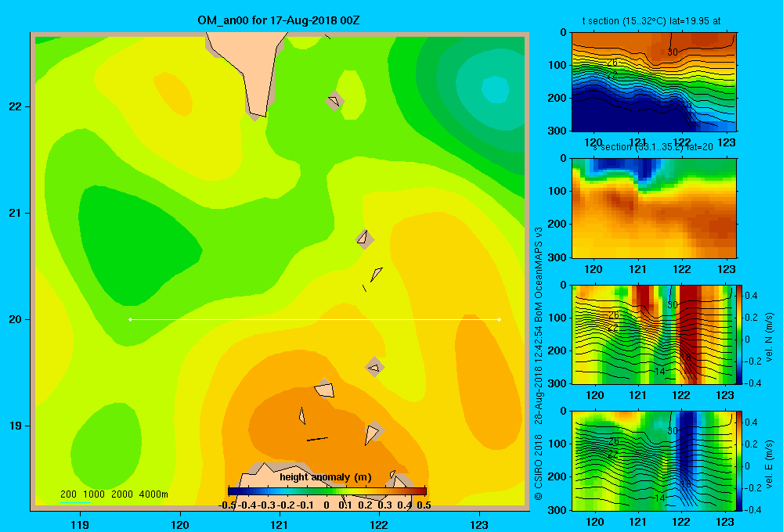Click the 'vel. N (m/s)' axis label
The image size is (783, 532).
pos(770,337)
